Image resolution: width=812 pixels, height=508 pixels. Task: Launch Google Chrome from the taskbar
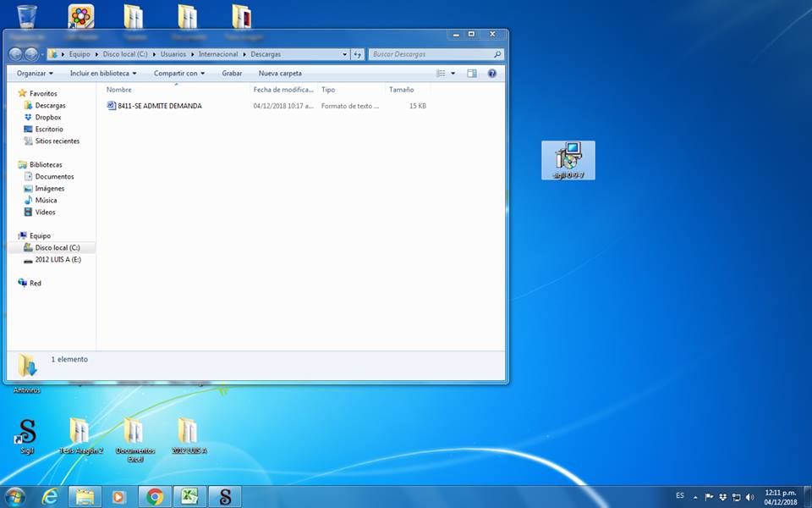[155, 497]
